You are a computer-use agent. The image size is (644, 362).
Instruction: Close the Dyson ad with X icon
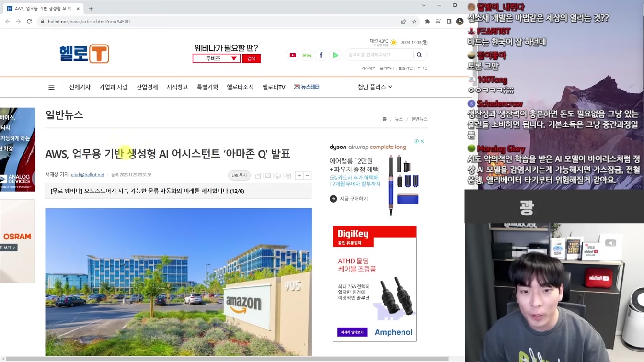click(422, 141)
